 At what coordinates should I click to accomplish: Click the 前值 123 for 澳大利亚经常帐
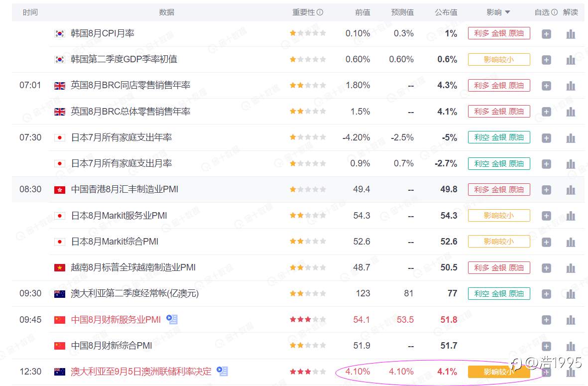[363, 293]
